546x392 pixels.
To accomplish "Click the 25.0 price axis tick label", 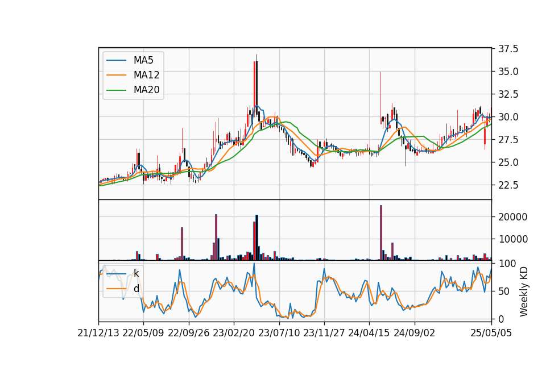I will click(508, 162).
